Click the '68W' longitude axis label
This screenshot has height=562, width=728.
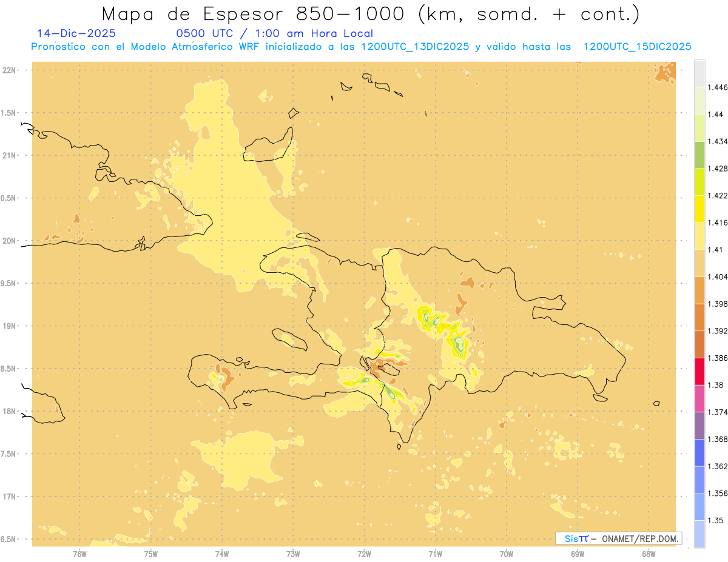click(x=649, y=554)
